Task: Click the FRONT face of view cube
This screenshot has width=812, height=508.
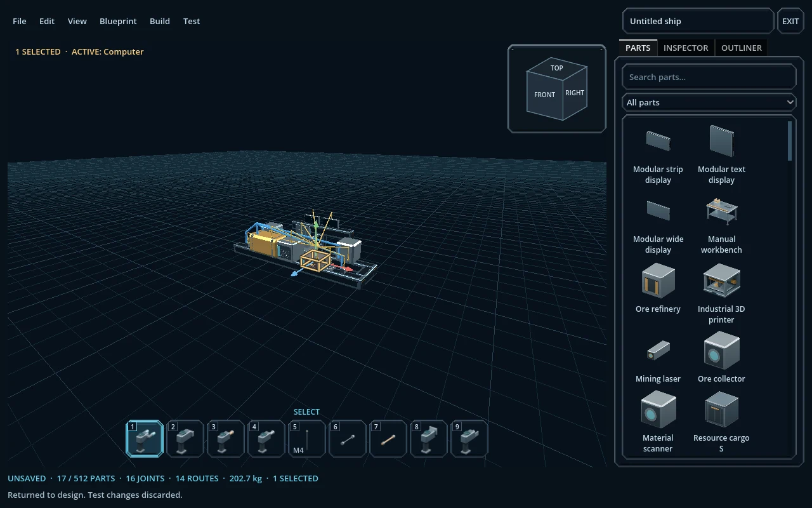Action: [x=545, y=95]
